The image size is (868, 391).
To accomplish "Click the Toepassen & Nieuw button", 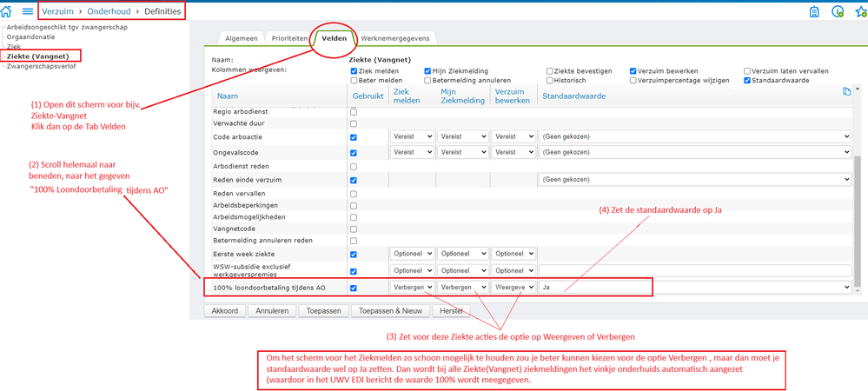I will pyautogui.click(x=390, y=311).
